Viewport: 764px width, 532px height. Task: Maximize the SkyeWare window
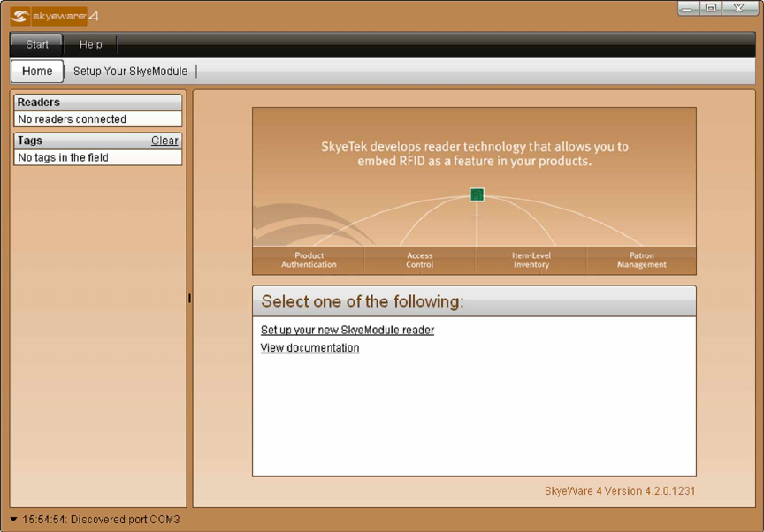711,8
